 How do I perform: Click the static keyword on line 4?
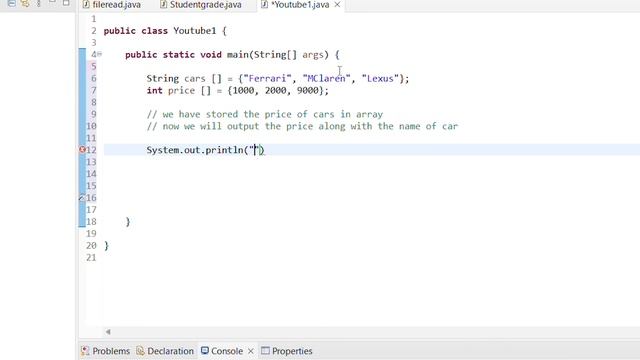coord(178,55)
